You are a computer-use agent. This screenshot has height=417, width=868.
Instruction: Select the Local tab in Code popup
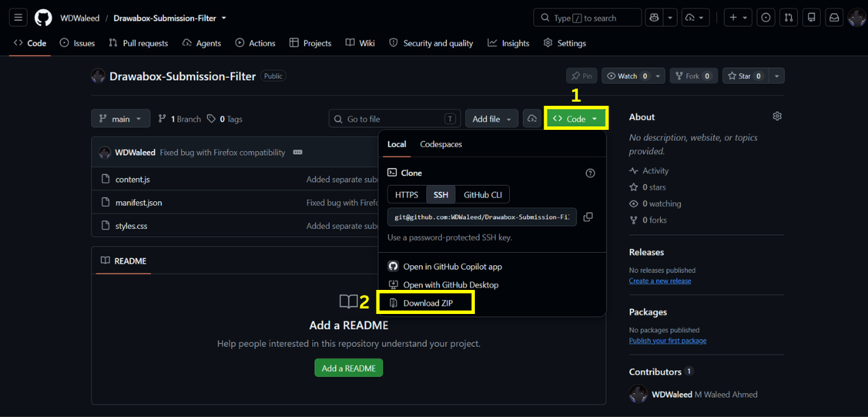(x=397, y=144)
